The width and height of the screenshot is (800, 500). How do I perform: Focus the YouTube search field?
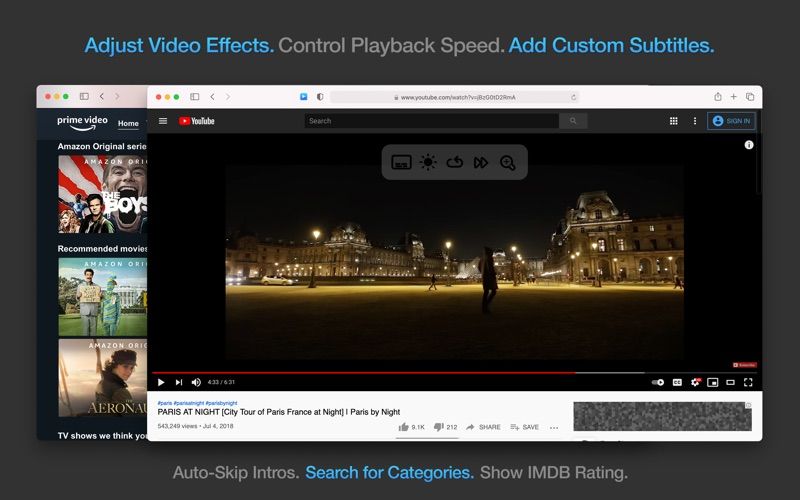[x=432, y=121]
